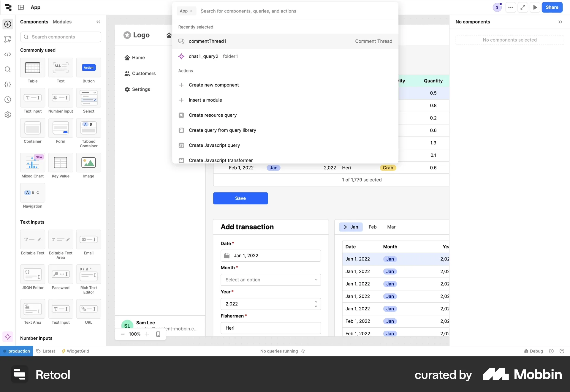Open the state browser curly-brace icon
The image size is (570, 392).
coord(8,85)
